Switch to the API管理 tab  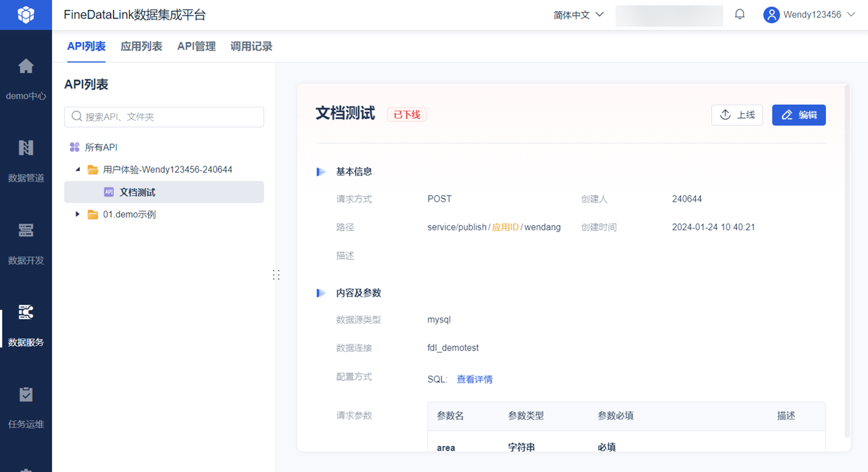(196, 46)
